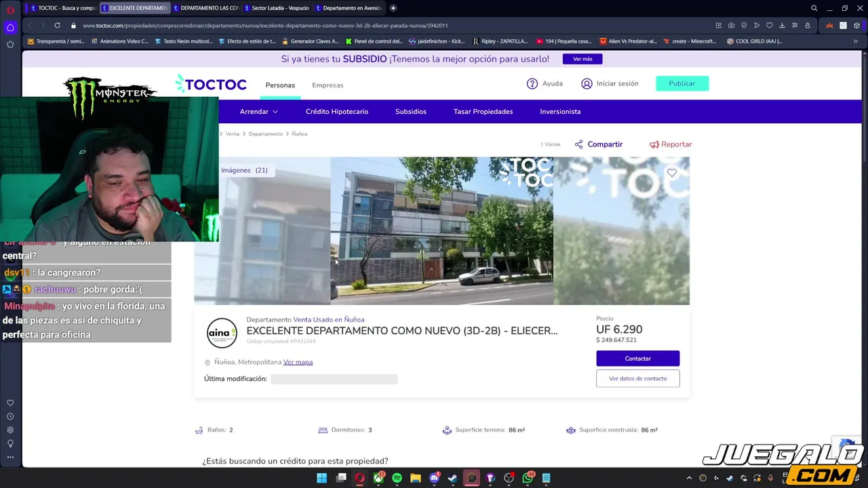Switch to the Empresas tab
The width and height of the screenshot is (868, 488).
(x=328, y=85)
